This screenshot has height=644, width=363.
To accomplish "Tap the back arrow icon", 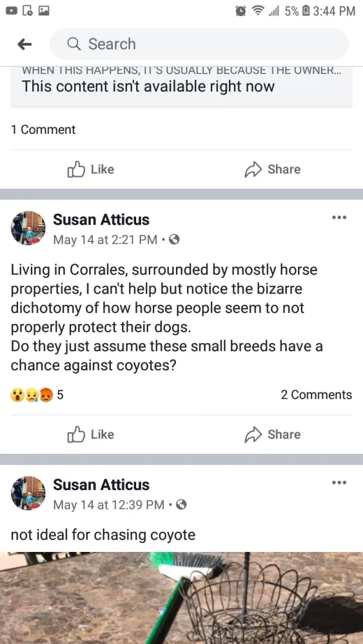I will [x=25, y=44].
